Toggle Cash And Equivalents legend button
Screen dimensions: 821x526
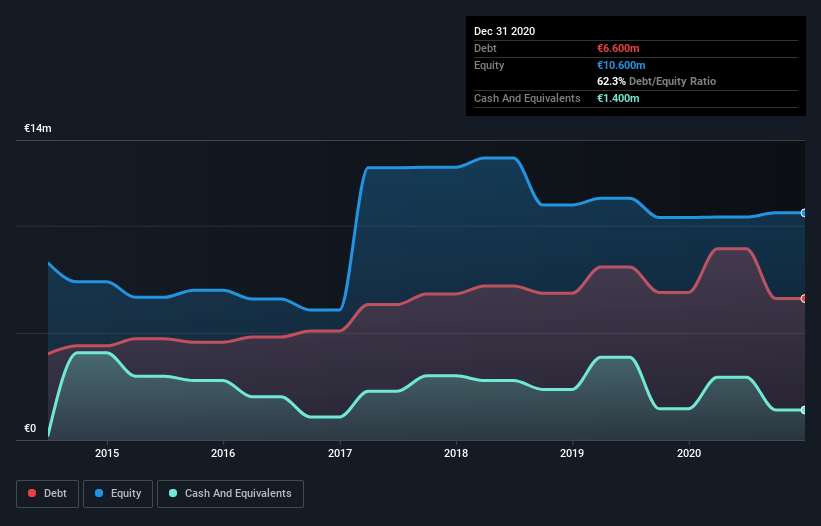click(230, 494)
